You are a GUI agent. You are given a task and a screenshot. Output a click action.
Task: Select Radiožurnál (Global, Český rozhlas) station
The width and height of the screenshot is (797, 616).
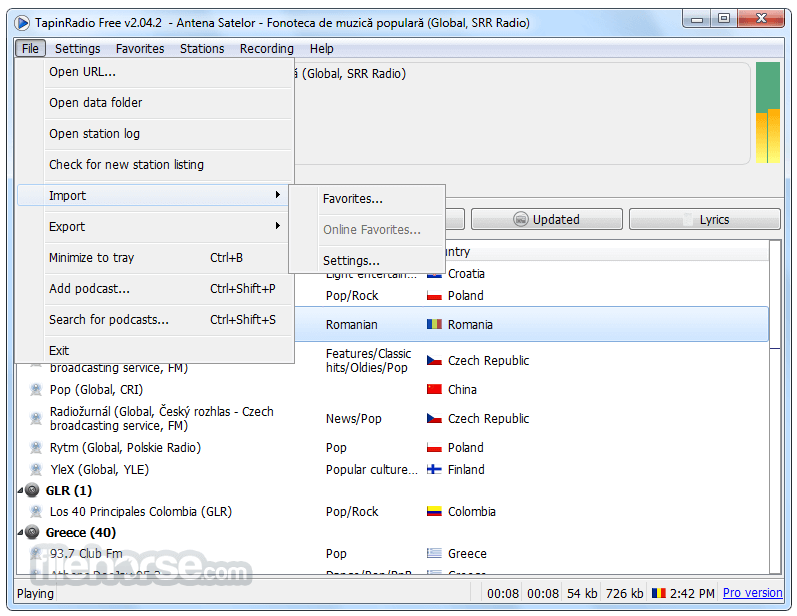(162, 419)
